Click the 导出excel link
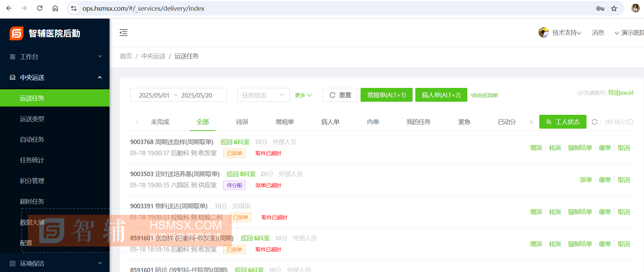 click(620, 93)
